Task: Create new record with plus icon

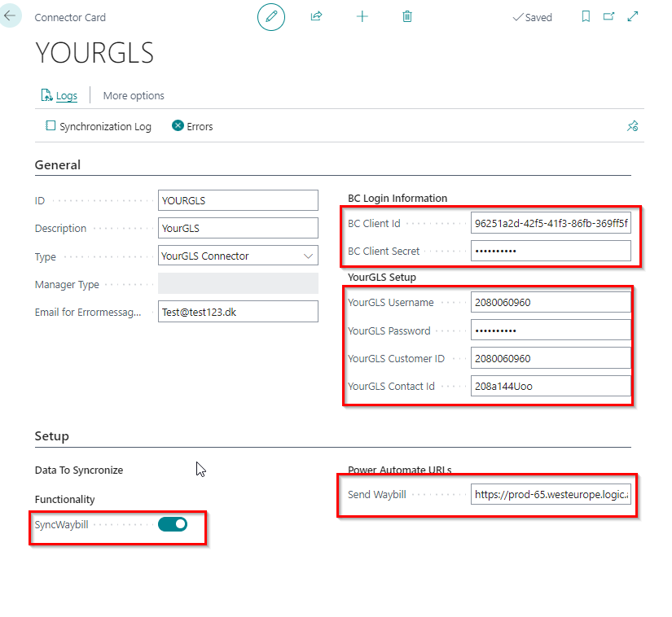Action: coord(362,17)
